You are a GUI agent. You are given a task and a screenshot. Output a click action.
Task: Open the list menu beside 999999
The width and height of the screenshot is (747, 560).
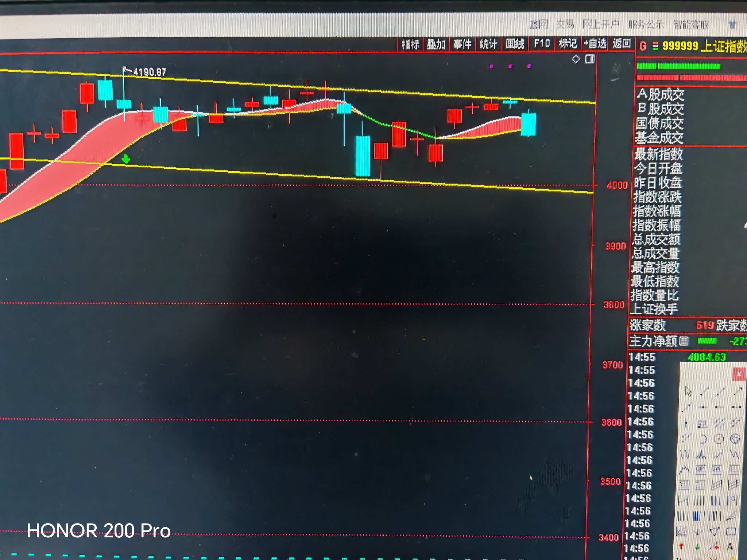click(x=655, y=46)
